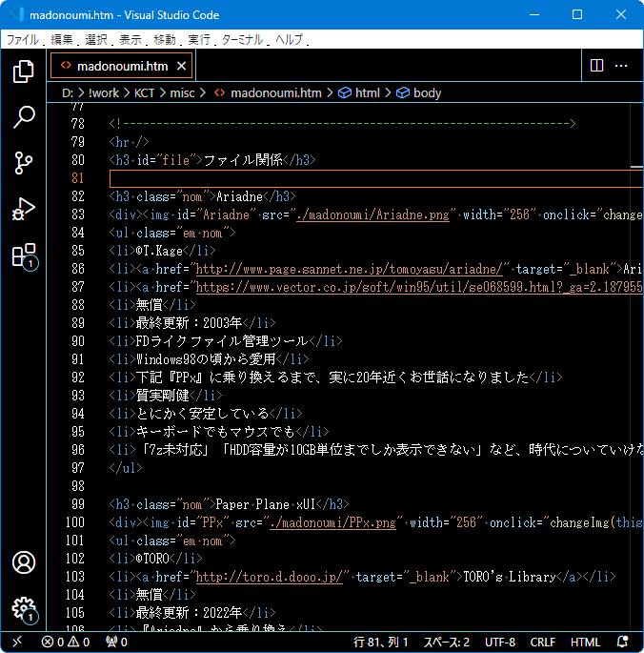The width and height of the screenshot is (644, 653).
Task: Click the 行 81、列 1 cursor position
Action: click(x=380, y=642)
